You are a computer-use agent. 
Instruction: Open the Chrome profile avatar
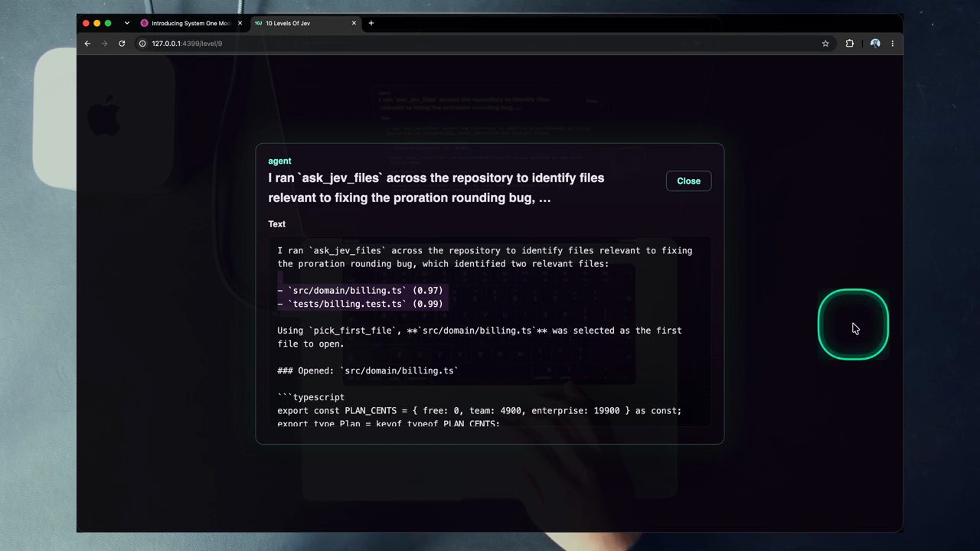click(x=875, y=44)
